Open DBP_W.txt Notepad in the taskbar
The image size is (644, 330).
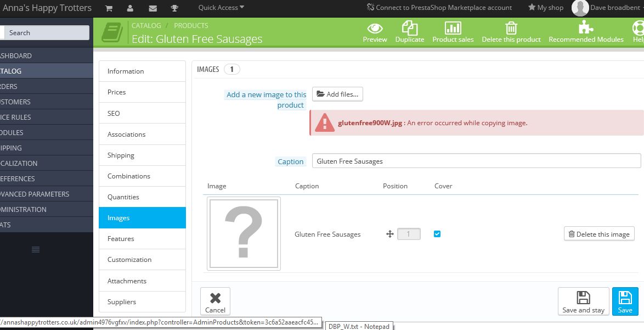pyautogui.click(x=359, y=326)
